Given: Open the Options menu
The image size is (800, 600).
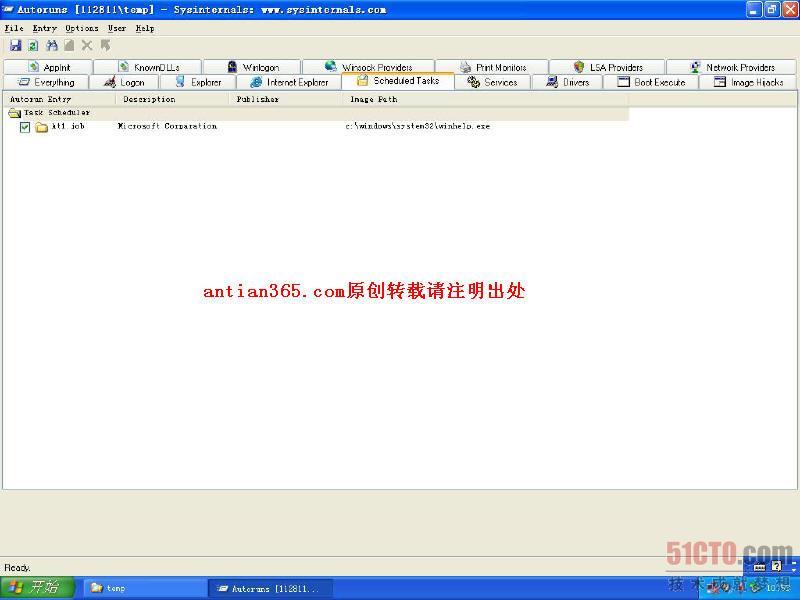Looking at the screenshot, I should pos(82,28).
